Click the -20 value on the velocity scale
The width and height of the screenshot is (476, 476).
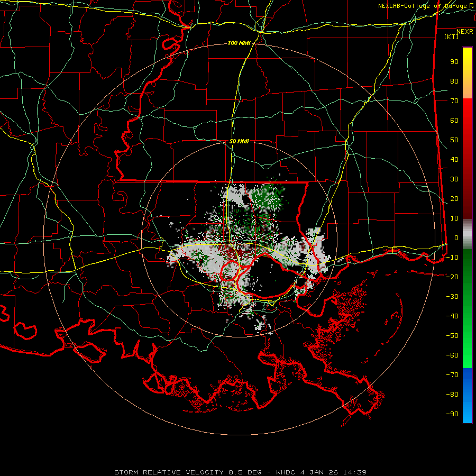click(x=452, y=277)
